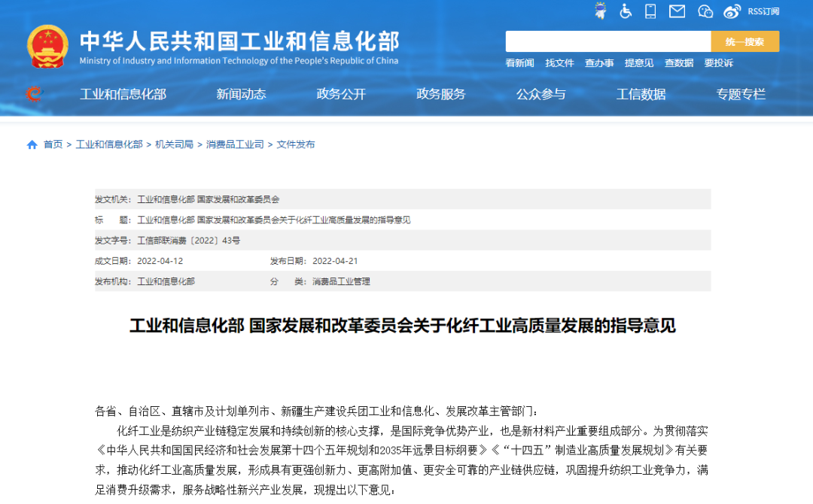Viewport: 813px width, 504px height.
Task: Click the 成文日期 value 2022-04-12
Action: [160, 261]
